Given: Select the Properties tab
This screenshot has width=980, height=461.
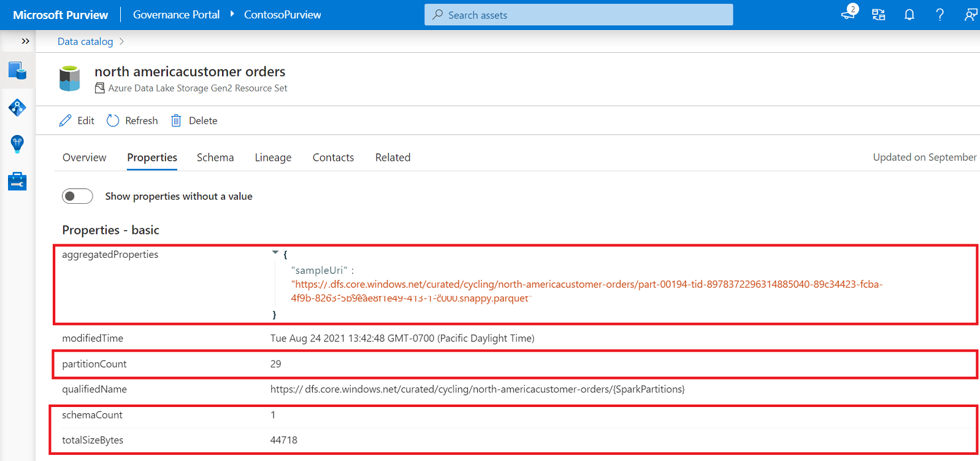Looking at the screenshot, I should (152, 157).
